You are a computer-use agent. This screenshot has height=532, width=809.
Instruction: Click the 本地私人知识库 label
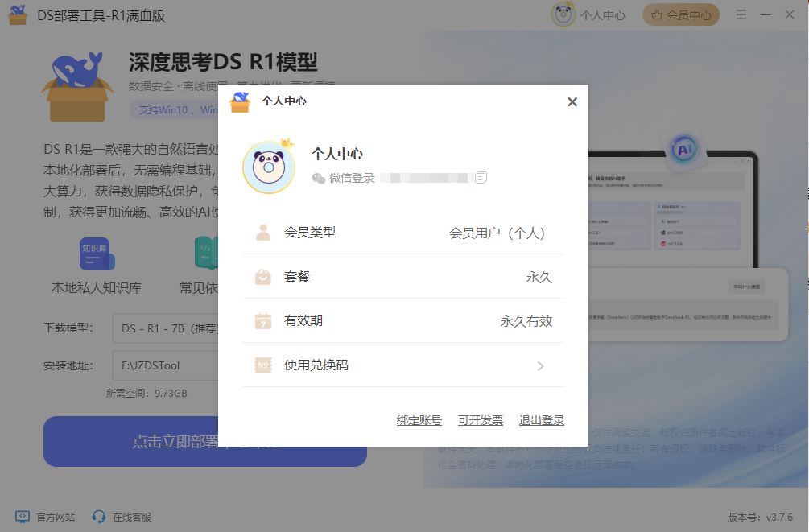point(97,288)
